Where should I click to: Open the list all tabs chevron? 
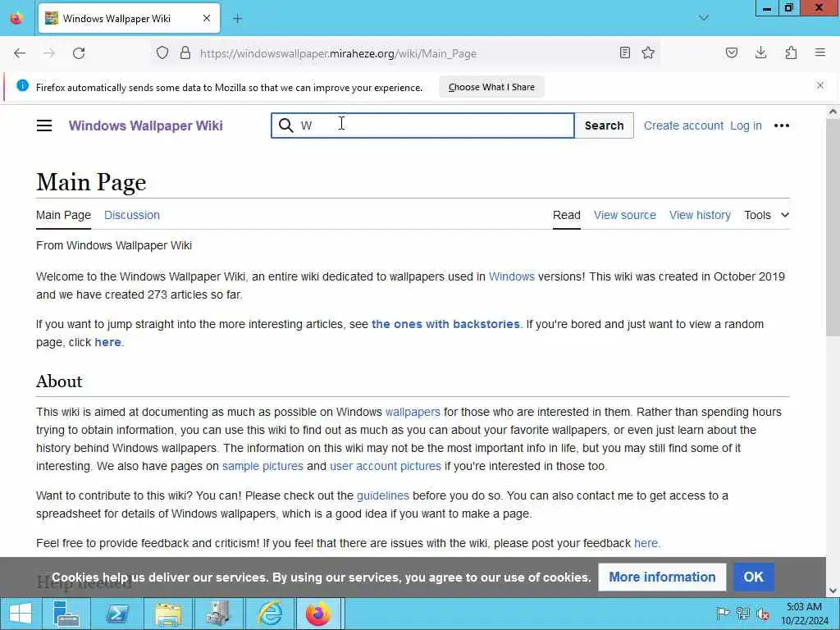pos(703,18)
